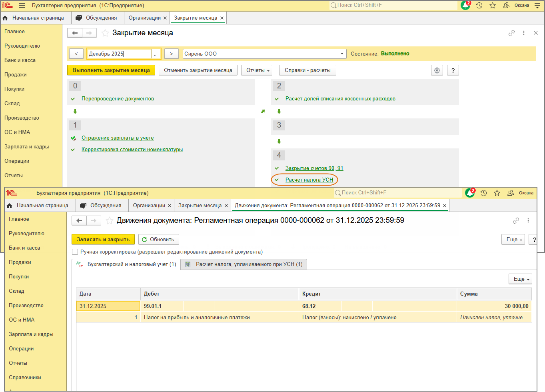Open help for Закрытие месяца

453,70
